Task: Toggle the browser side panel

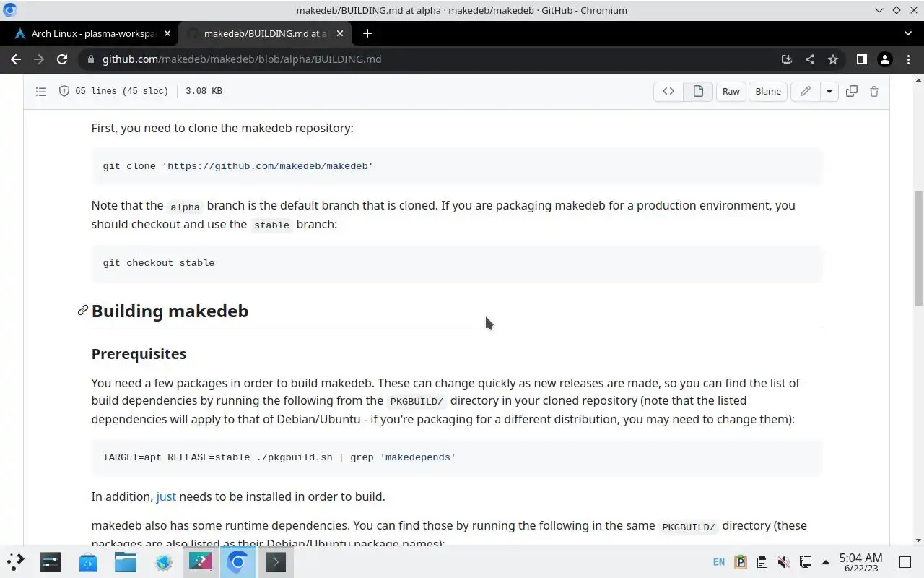Action: 861,59
